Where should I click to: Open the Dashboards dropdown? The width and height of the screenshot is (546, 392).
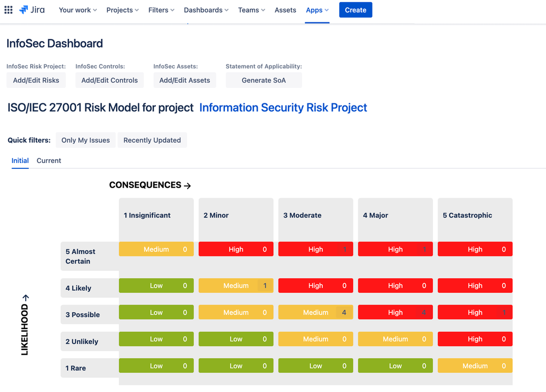tap(206, 10)
